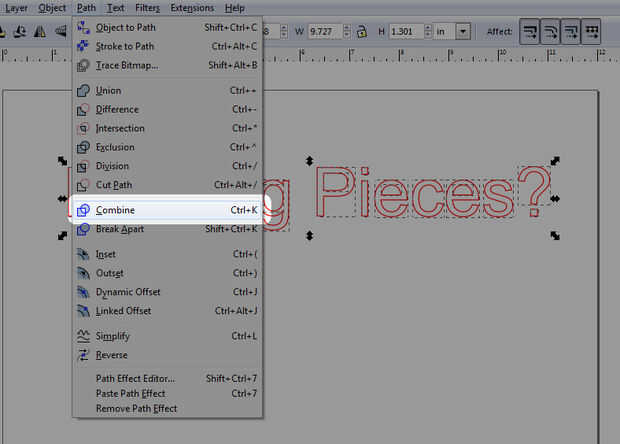This screenshot has width=620, height=444.
Task: Choose Object to Path entry
Action: point(167,27)
